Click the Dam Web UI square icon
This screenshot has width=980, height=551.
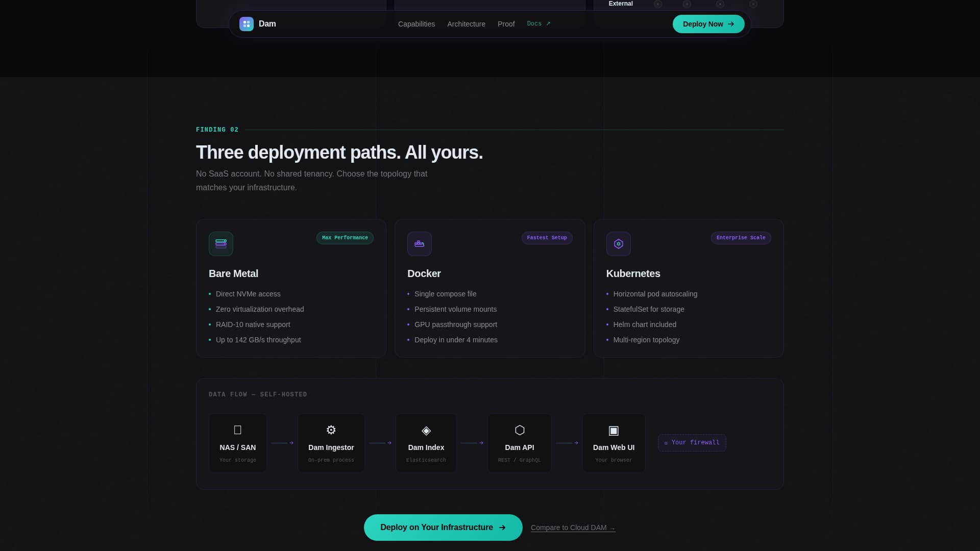click(614, 431)
